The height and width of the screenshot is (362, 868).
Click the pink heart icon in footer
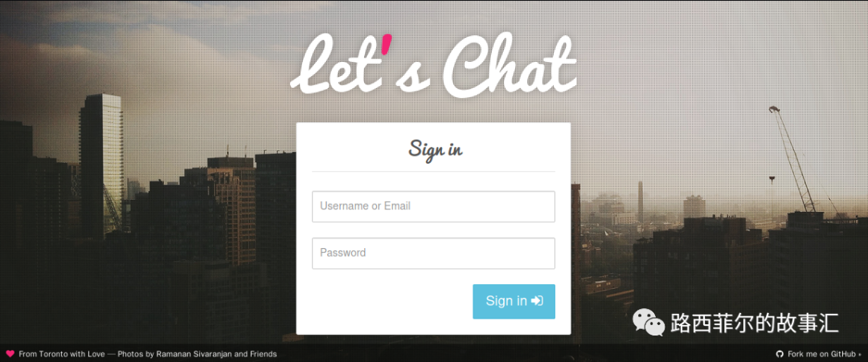10,354
